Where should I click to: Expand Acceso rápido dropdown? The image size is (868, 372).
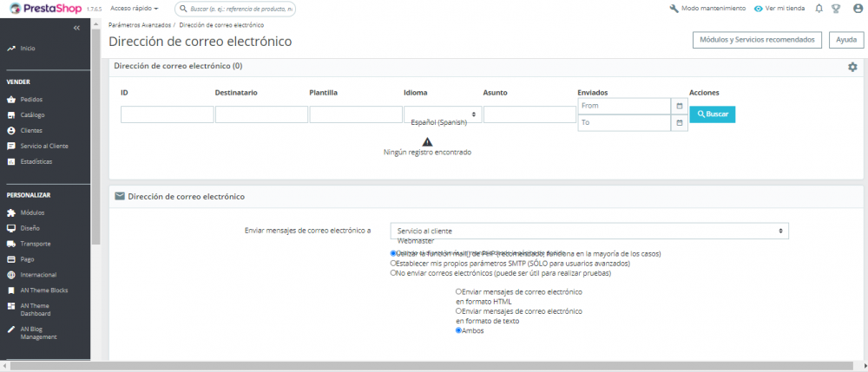[135, 9]
